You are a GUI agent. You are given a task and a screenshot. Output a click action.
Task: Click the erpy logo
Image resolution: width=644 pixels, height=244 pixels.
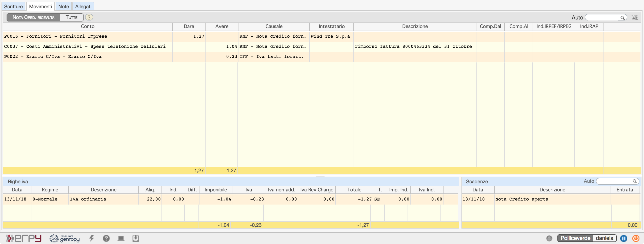point(23,238)
